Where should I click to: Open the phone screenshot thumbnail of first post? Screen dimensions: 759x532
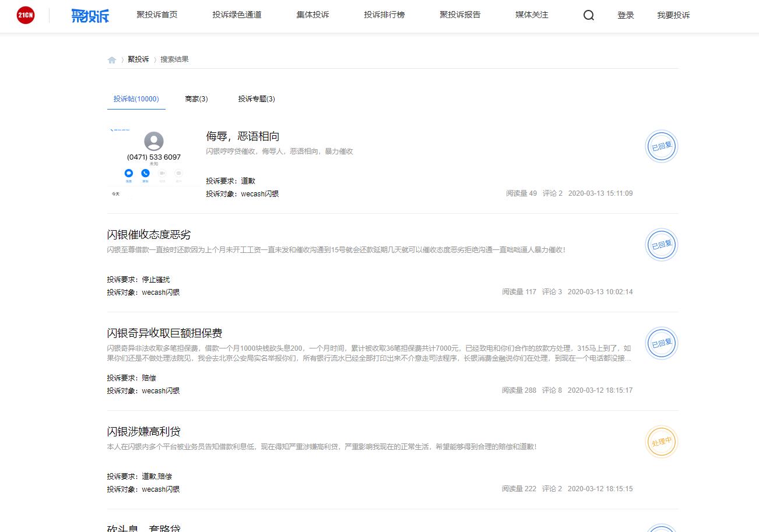pos(153,164)
